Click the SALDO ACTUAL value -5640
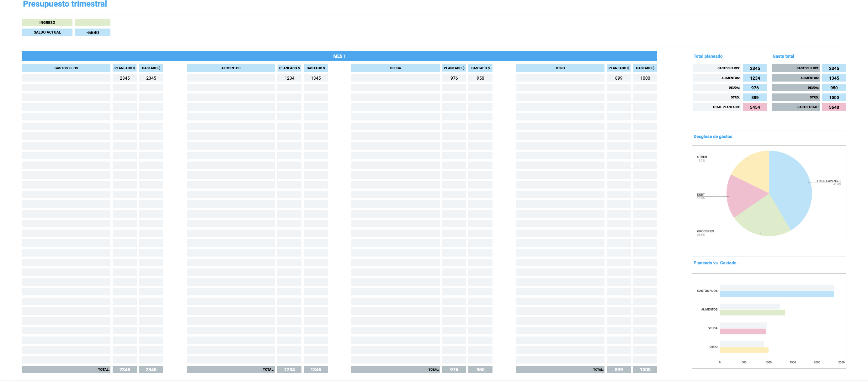The width and height of the screenshot is (868, 382). click(92, 32)
